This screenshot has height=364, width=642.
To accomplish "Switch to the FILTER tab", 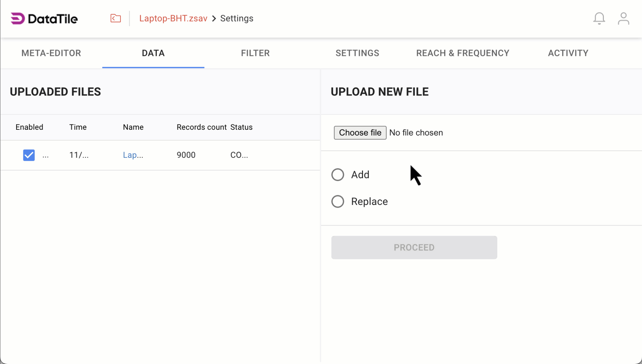I will pos(255,53).
